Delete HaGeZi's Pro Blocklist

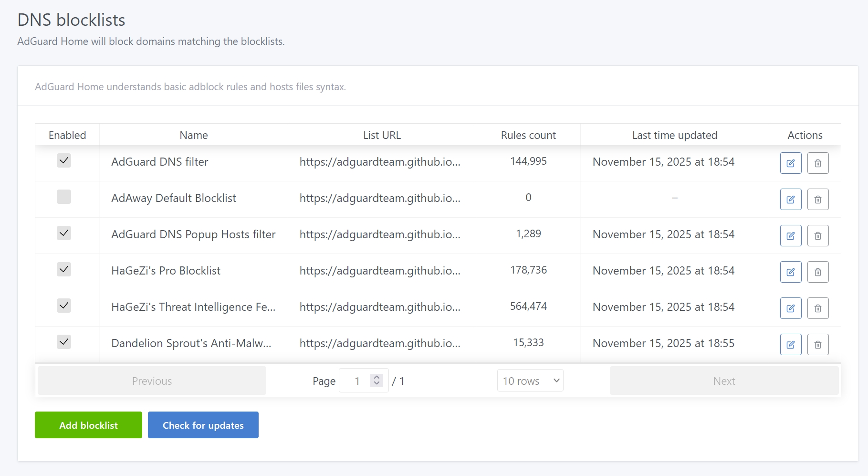click(817, 272)
